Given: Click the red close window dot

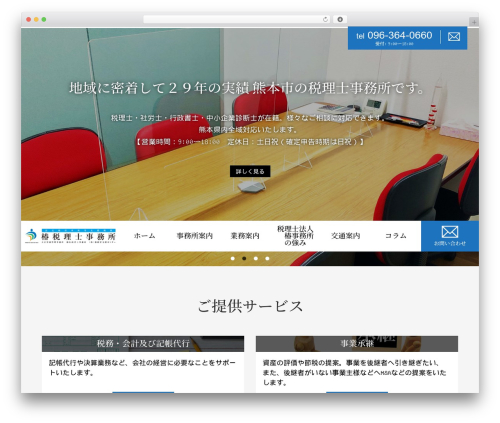Looking at the screenshot, I should 29,19.
